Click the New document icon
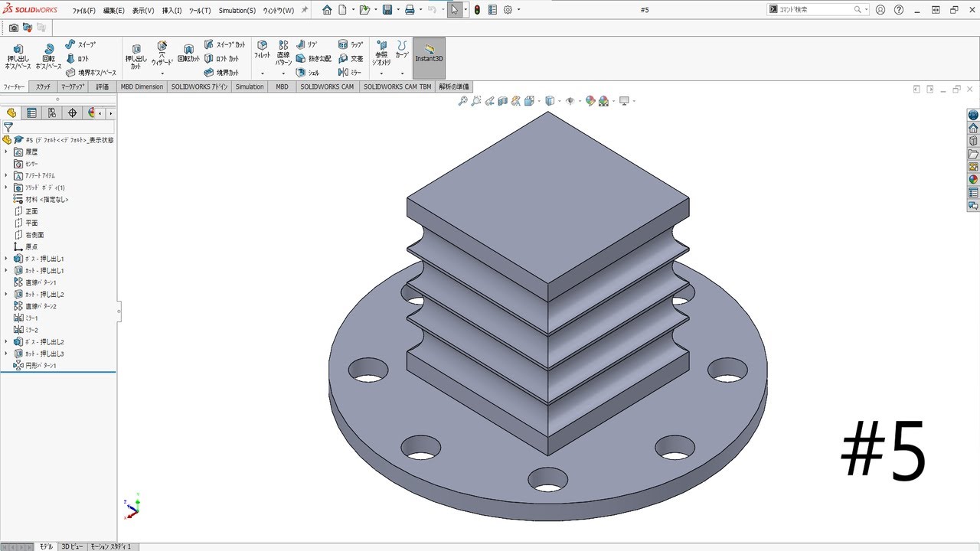The width and height of the screenshot is (980, 551). pos(343,10)
